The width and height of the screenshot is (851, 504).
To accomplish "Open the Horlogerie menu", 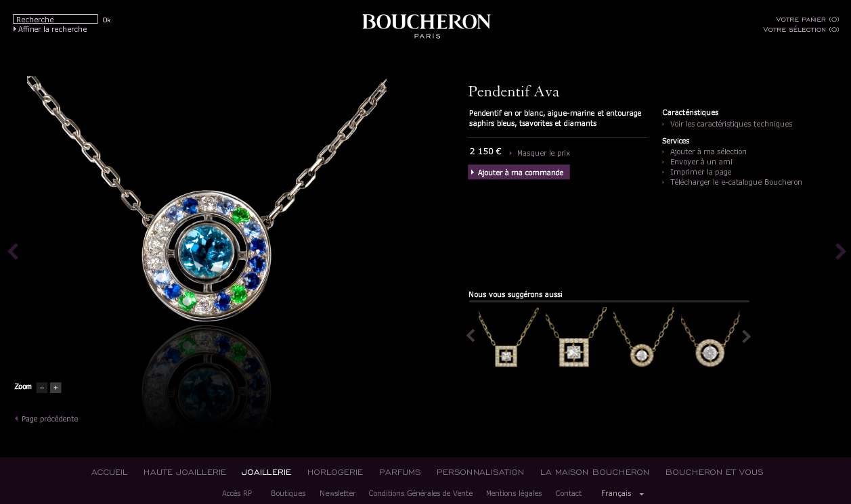I will tap(335, 472).
